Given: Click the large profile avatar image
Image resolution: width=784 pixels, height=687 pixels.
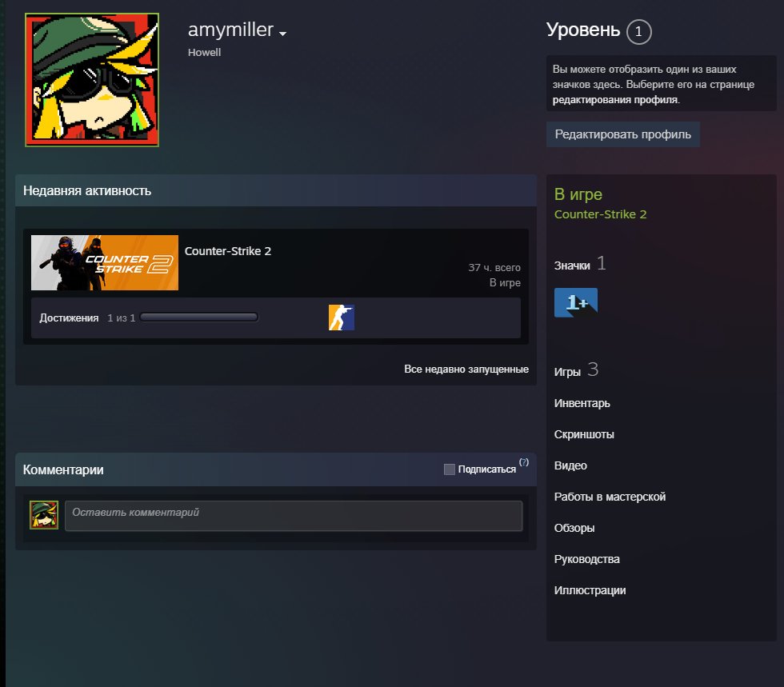Looking at the screenshot, I should point(92,80).
